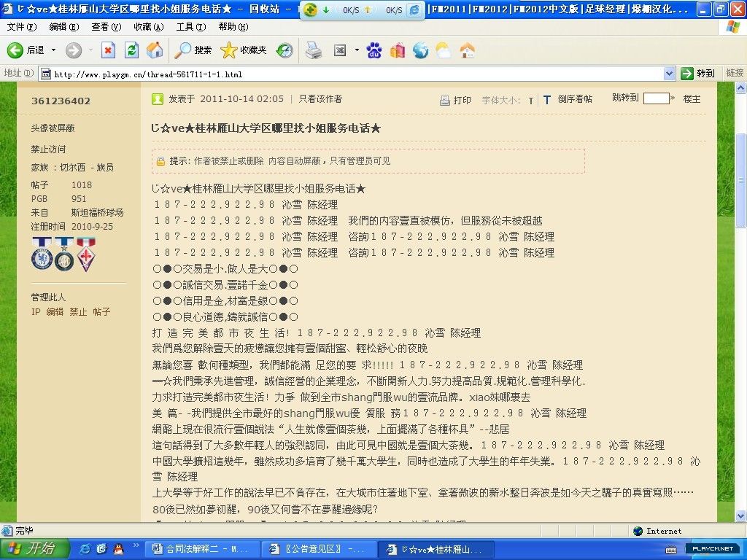Switch to 合同法解释二 Word taskbar window

click(x=199, y=548)
